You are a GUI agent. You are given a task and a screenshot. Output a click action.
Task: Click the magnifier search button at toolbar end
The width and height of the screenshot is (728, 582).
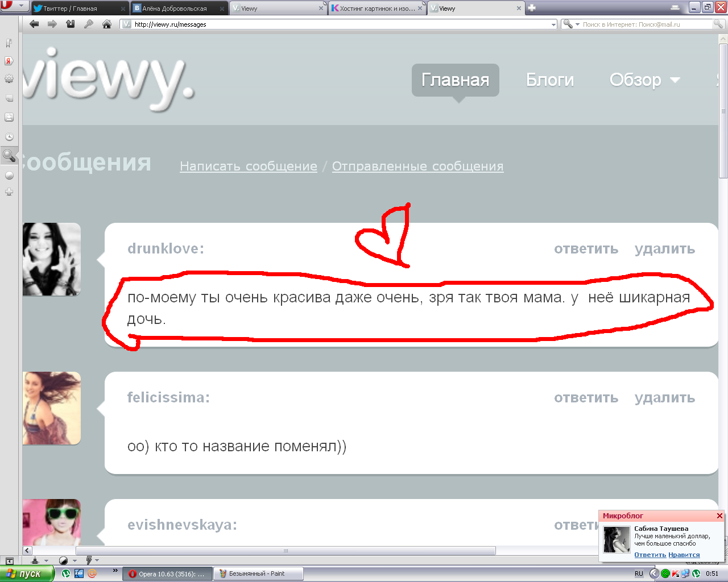pyautogui.click(x=718, y=24)
